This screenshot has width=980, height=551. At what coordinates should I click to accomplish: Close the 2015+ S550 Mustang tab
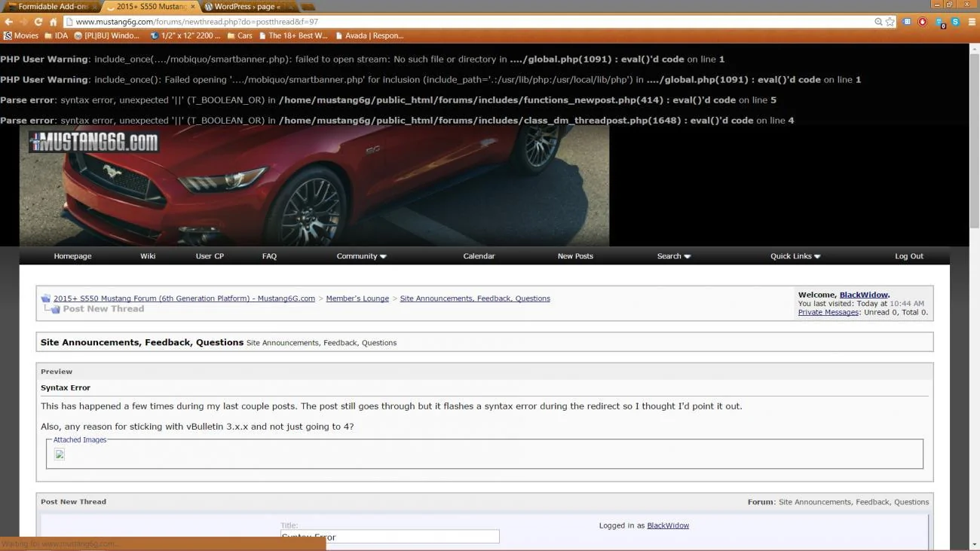click(192, 6)
